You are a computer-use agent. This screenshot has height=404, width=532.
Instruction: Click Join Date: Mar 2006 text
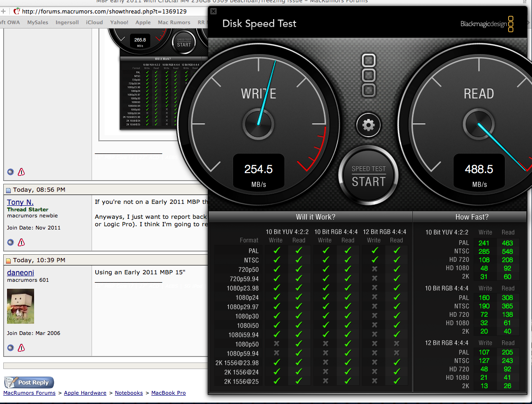pos(34,333)
